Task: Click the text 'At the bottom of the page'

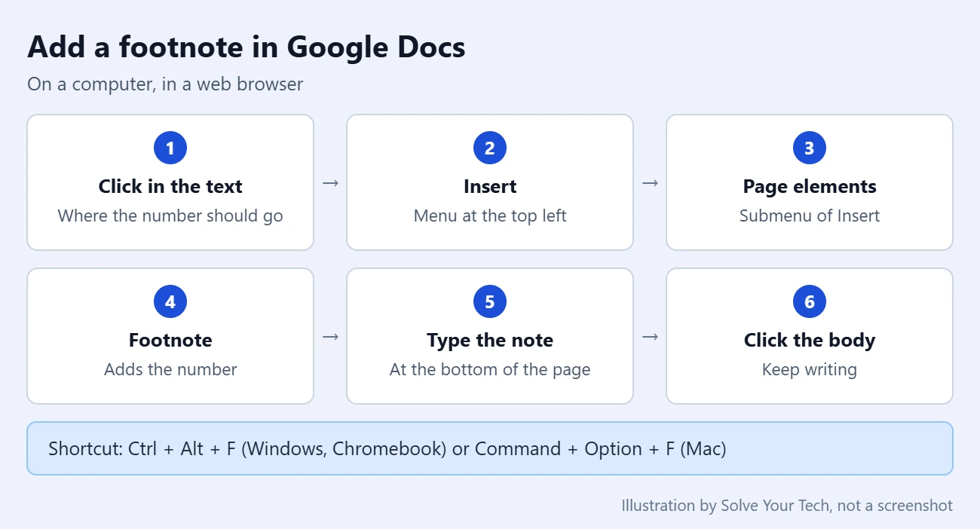Action: click(x=490, y=370)
